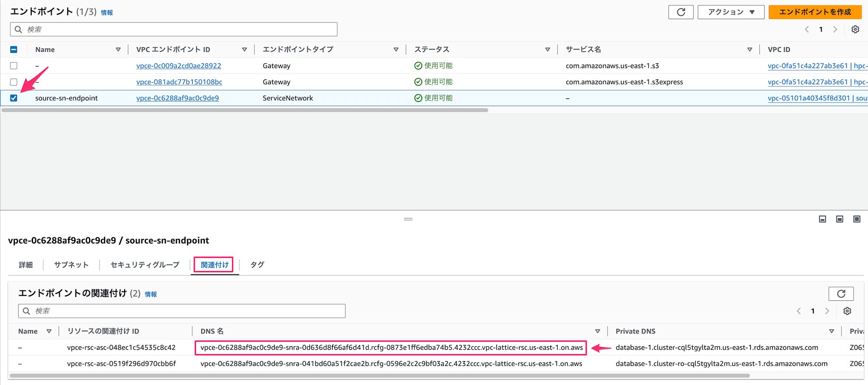Image resolution: width=868 pixels, height=385 pixels.
Task: Sort by サービス名 column
Action: 750,49
